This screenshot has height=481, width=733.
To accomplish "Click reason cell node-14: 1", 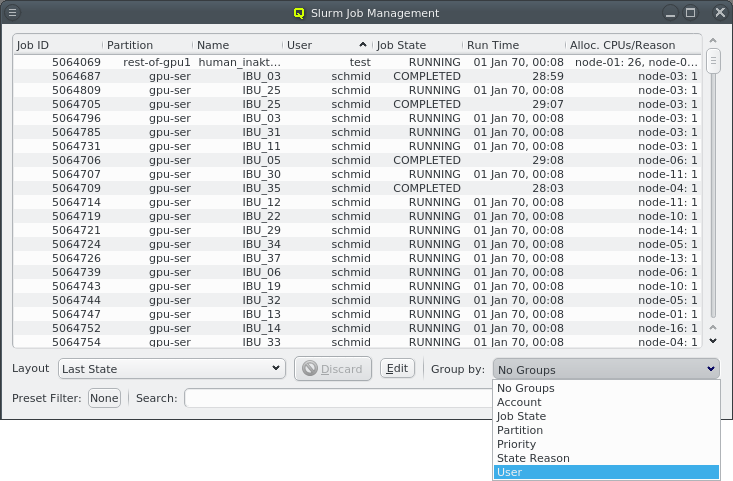I will tap(668, 230).
